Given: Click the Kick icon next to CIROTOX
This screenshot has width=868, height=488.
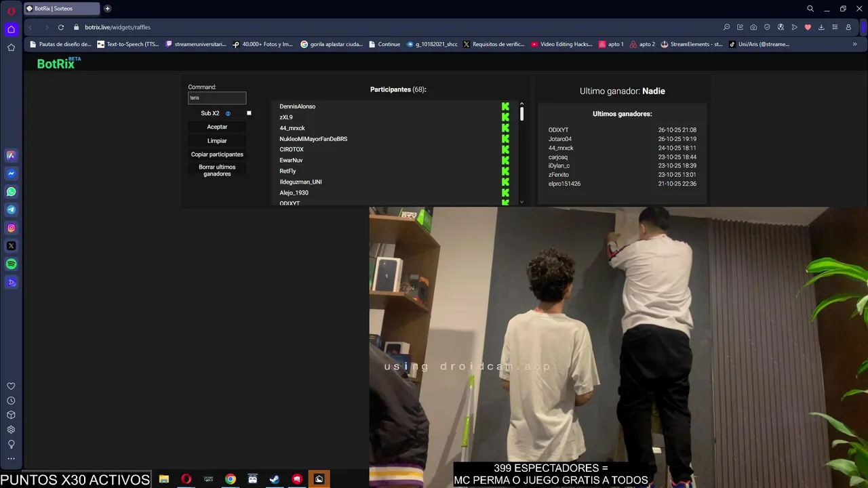Looking at the screenshot, I should coord(505,150).
